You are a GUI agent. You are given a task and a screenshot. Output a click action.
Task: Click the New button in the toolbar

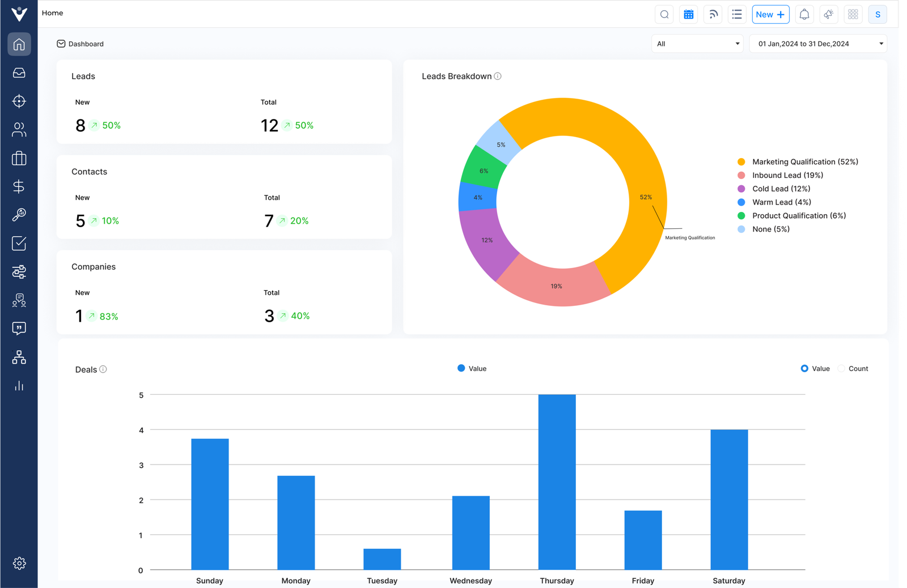pyautogui.click(x=770, y=14)
